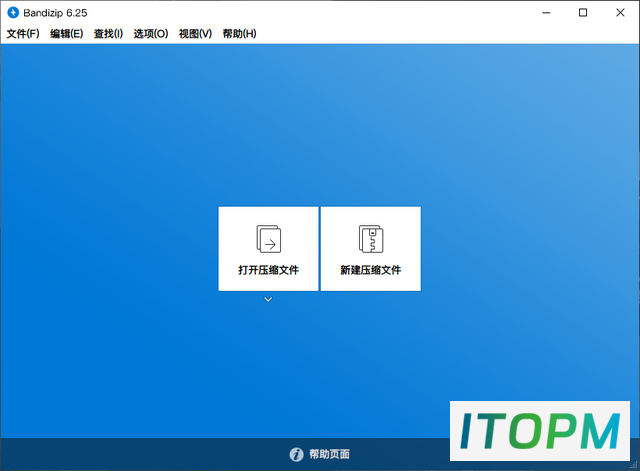Open the 文件(F) menu
Screen dimensions: 640x471
[x=23, y=33]
